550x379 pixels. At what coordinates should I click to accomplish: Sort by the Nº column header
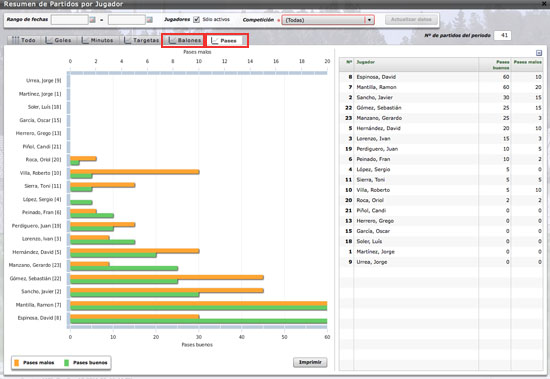click(x=347, y=65)
